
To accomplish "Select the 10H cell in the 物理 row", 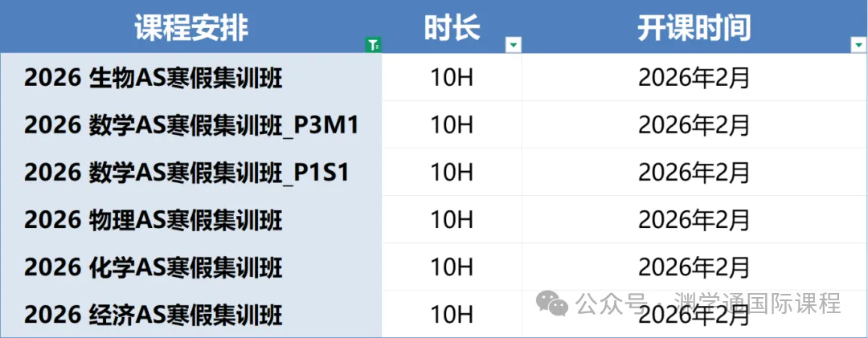I will point(452,219).
